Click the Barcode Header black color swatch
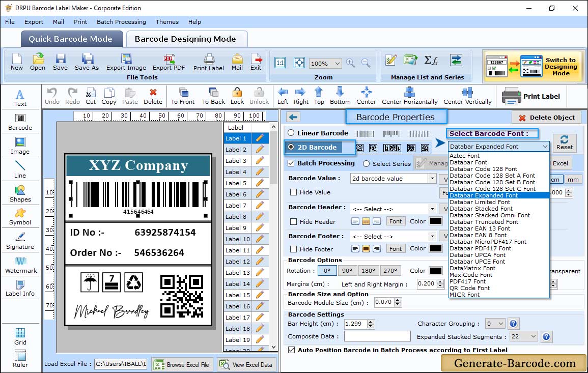This screenshot has width=588, height=373. pos(435,221)
